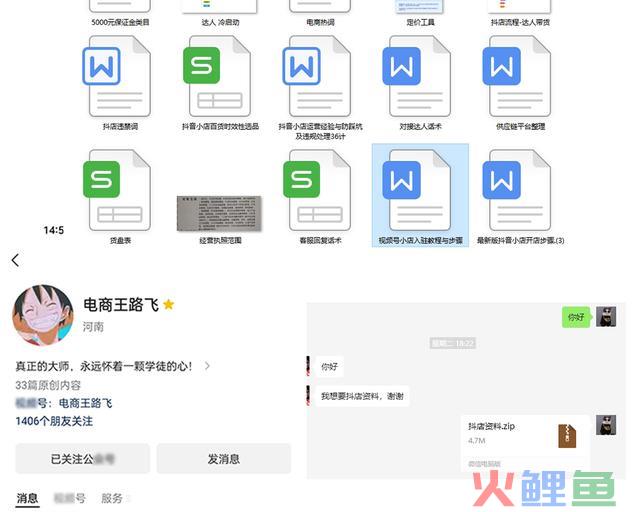
Task: Open the 电商王路飞 video account link
Action: click(x=86, y=403)
